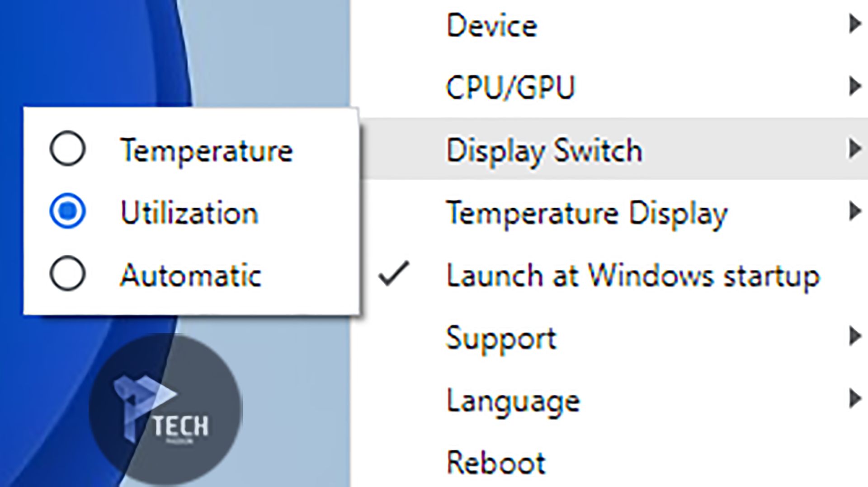Expand the Language submenu arrow
The width and height of the screenshot is (868, 487).
click(854, 399)
